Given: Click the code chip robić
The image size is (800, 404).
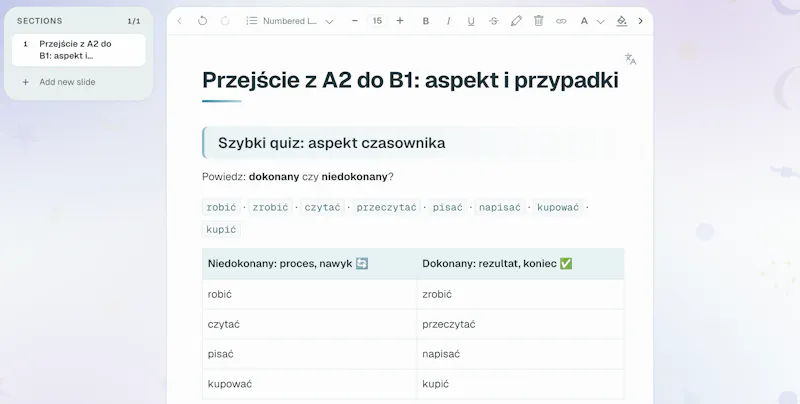Looking at the screenshot, I should [x=221, y=207].
